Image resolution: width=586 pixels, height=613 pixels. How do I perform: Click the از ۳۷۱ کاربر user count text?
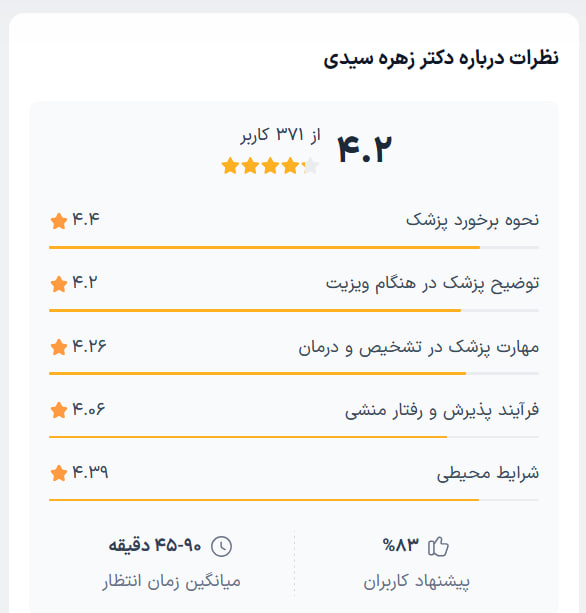(281, 135)
